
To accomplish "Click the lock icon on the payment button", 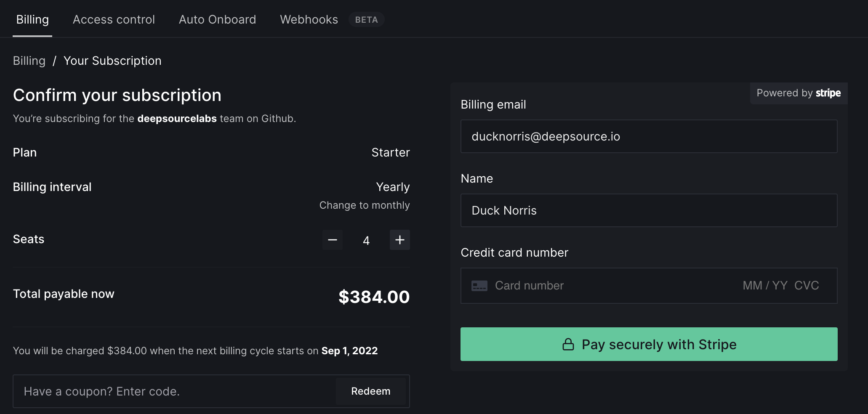I will 569,344.
